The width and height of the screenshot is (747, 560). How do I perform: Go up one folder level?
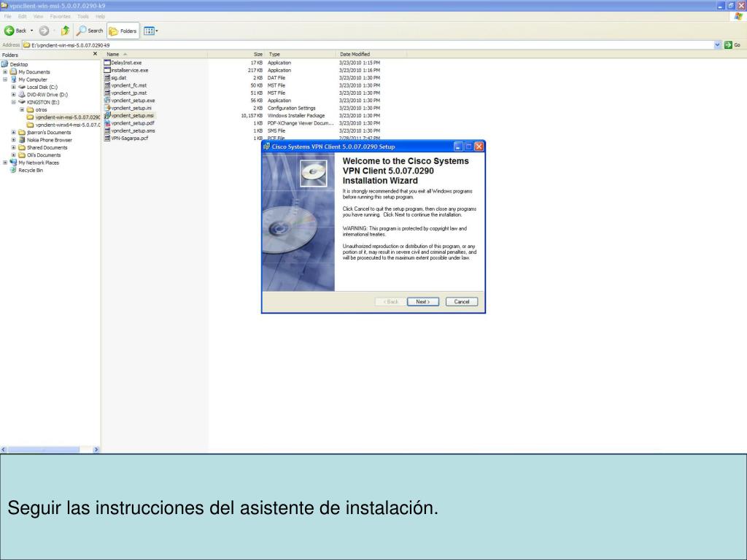(x=65, y=31)
